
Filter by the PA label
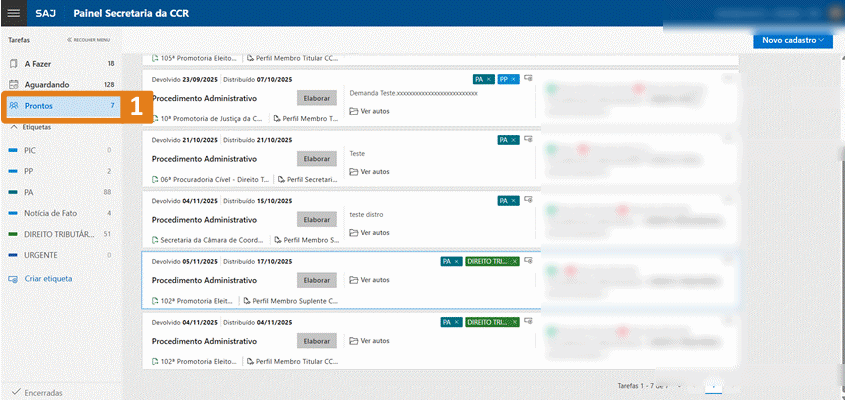tap(30, 192)
